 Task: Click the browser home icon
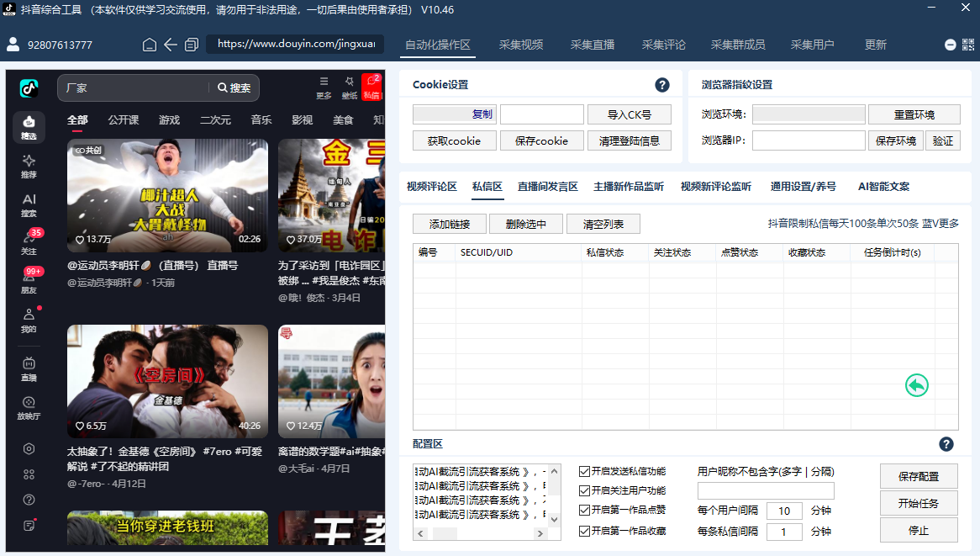tap(150, 45)
